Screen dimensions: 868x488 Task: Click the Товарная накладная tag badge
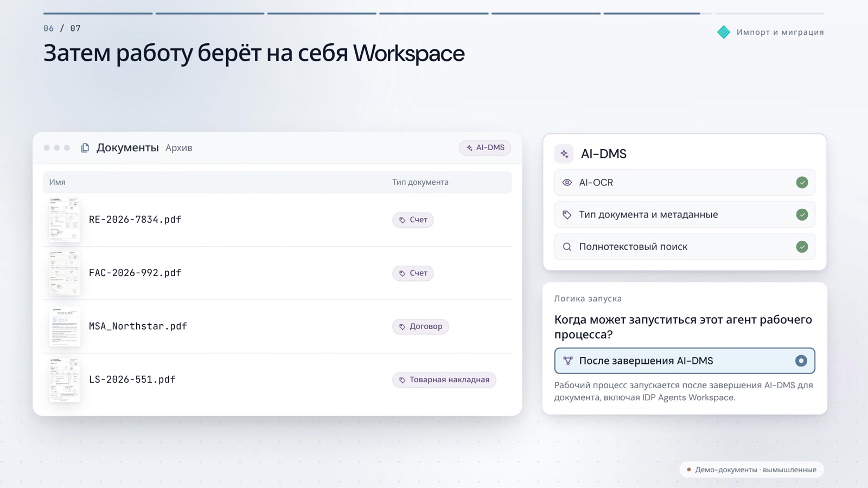[444, 380]
